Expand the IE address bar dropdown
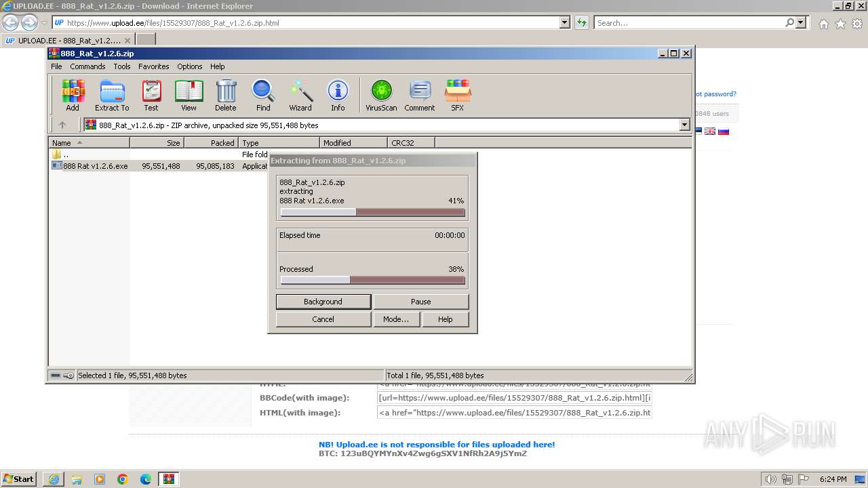868x488 pixels. point(565,22)
